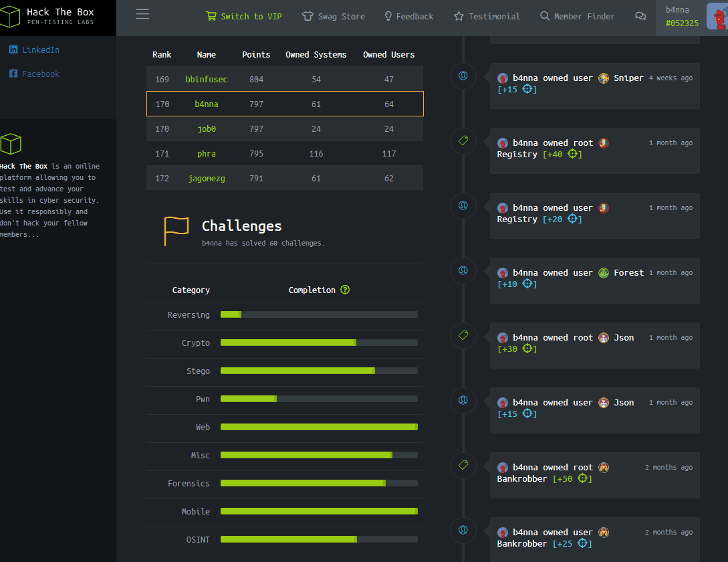
Task: Click the Forest machine name
Action: (628, 273)
